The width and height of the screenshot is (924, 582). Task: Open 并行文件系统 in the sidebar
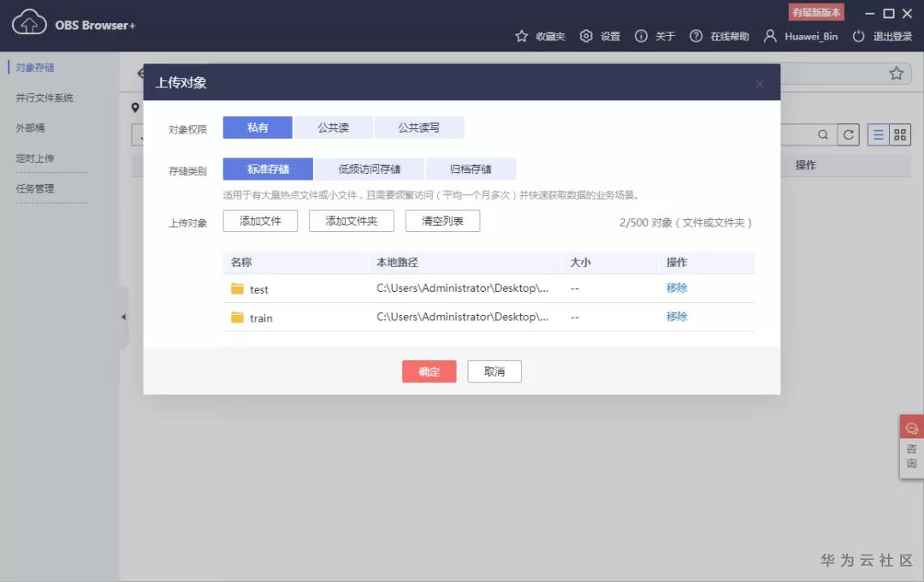44,98
